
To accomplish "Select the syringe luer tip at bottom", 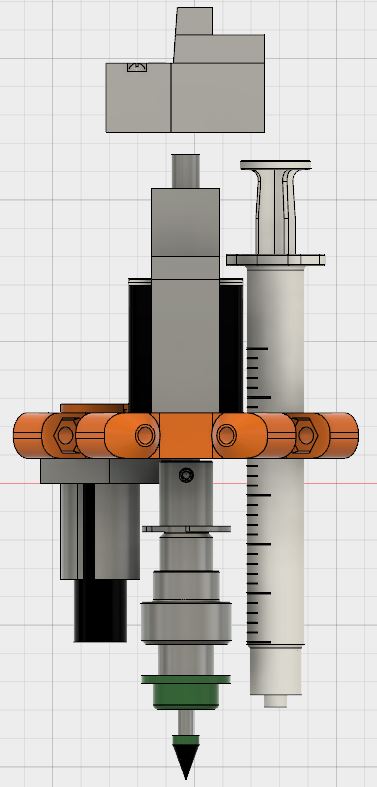I will tap(276, 701).
